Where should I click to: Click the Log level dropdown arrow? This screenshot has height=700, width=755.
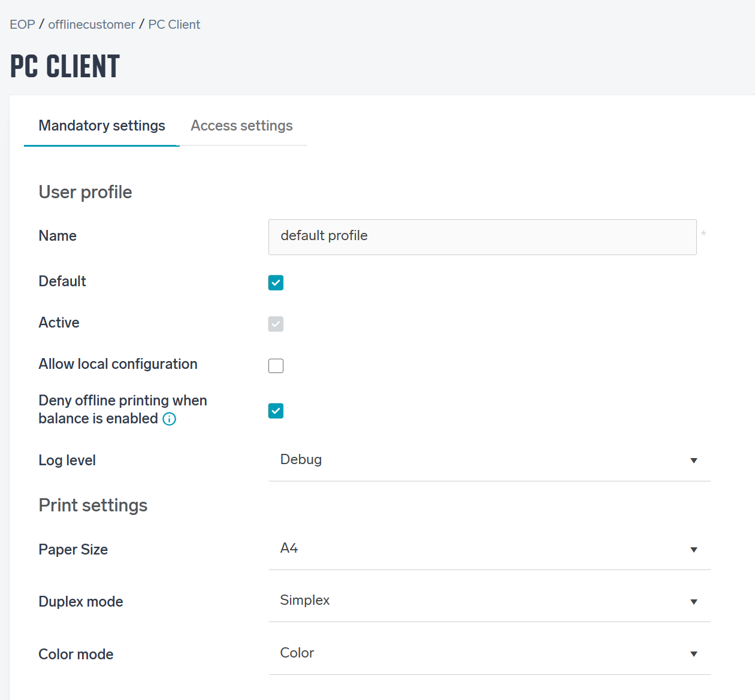pyautogui.click(x=693, y=460)
